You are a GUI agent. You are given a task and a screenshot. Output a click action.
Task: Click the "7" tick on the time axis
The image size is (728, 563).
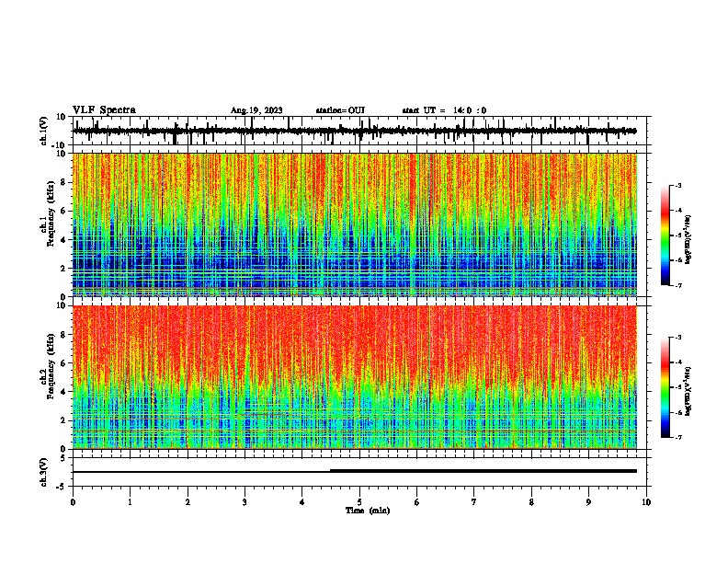474,502
